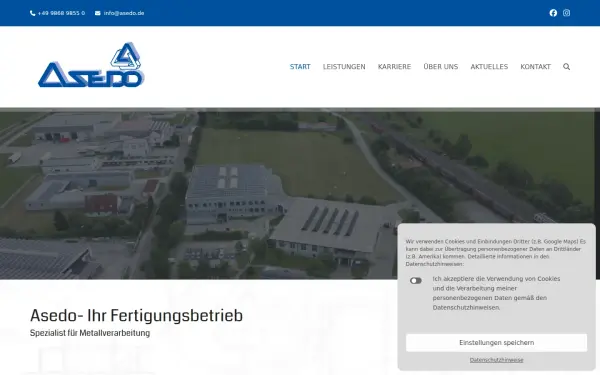
Task: Open the Facebook page icon
Action: [553, 13]
